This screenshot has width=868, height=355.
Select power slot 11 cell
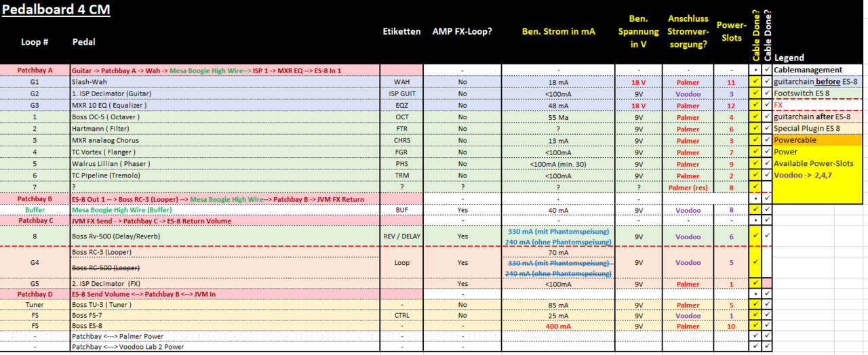[732, 81]
